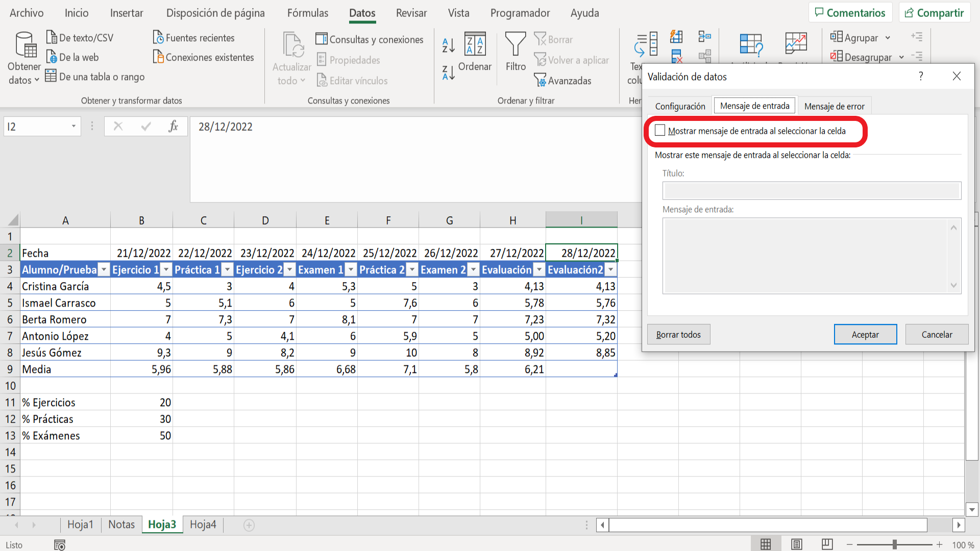
Task: Switch to the Insertar ribbon tab
Action: click(127, 13)
